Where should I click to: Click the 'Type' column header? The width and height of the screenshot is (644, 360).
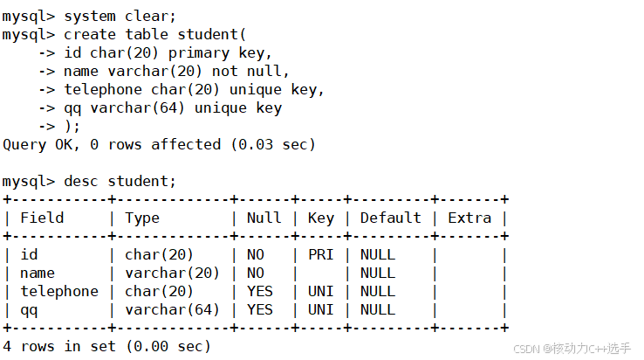click(141, 218)
